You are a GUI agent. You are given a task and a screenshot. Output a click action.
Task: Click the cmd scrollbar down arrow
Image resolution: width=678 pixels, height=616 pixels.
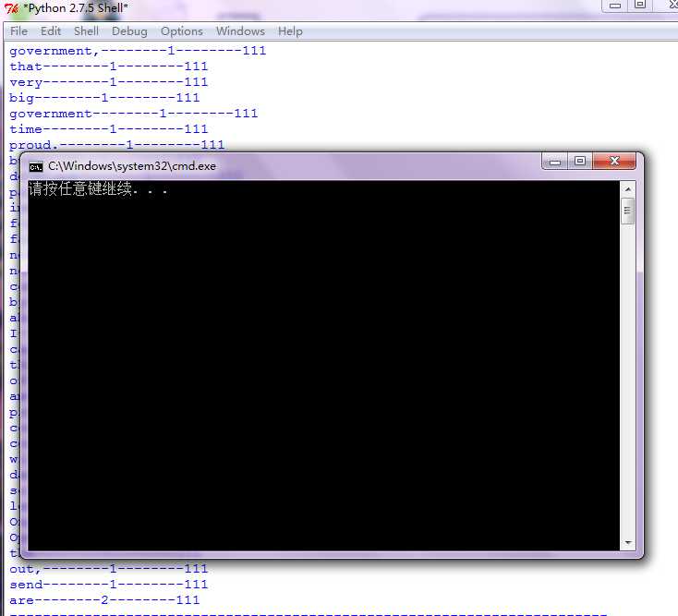click(x=628, y=542)
